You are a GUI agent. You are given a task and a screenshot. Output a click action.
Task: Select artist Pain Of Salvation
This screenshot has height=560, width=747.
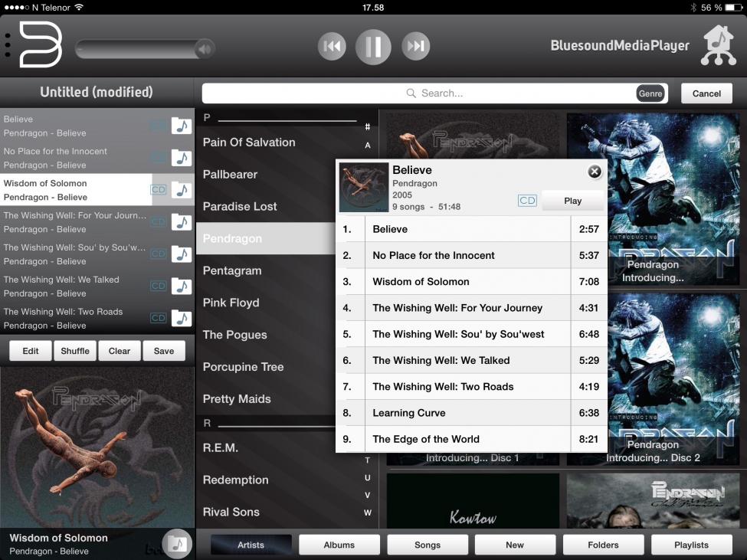coord(249,142)
